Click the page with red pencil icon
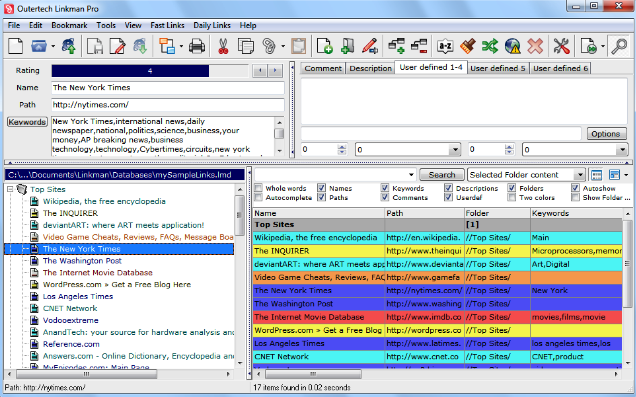The width and height of the screenshot is (636, 397). pos(117,46)
